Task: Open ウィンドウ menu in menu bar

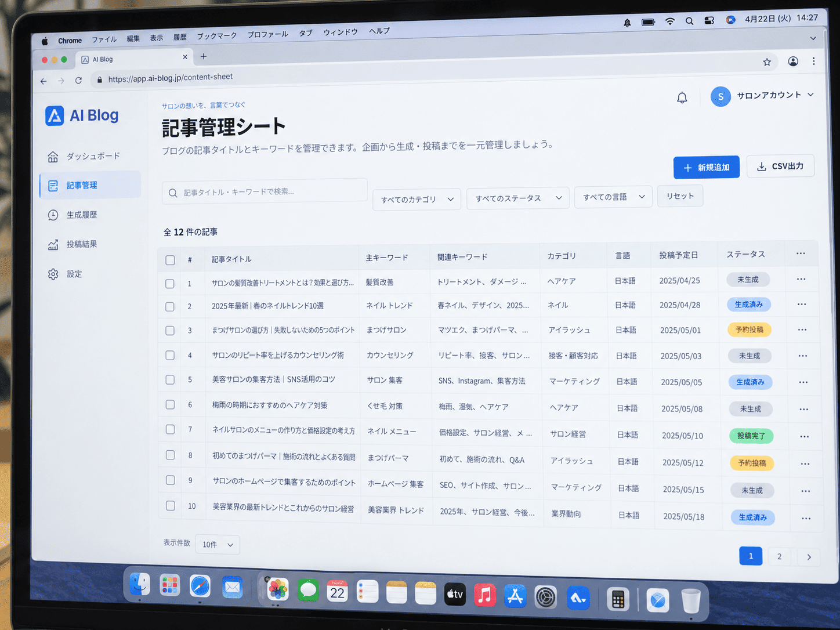Action: pyautogui.click(x=341, y=32)
